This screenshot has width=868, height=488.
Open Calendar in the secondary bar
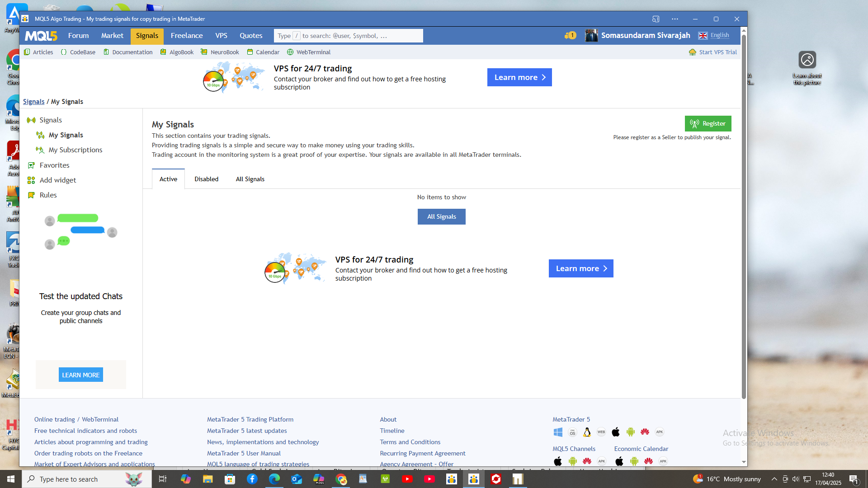pyautogui.click(x=263, y=52)
